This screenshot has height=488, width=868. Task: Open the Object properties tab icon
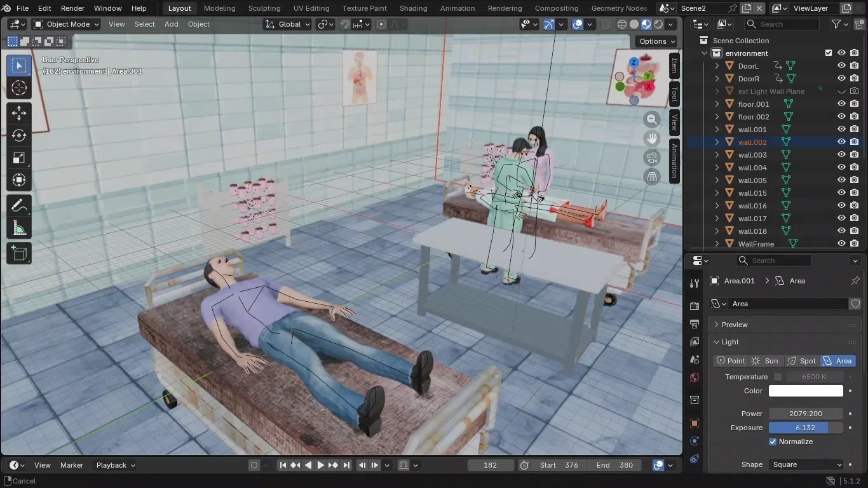coord(695,423)
